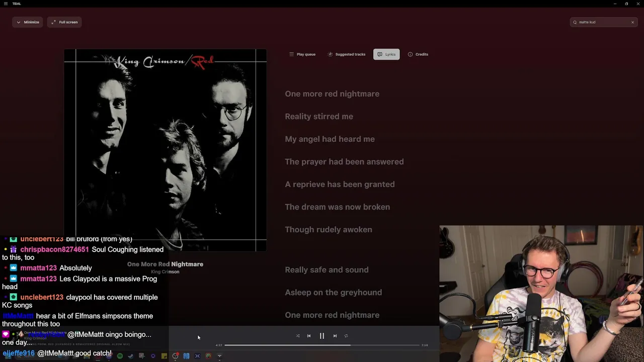This screenshot has width=644, height=362.
Task: Jump to lyric 'My angel had heard me'
Action: (330, 139)
